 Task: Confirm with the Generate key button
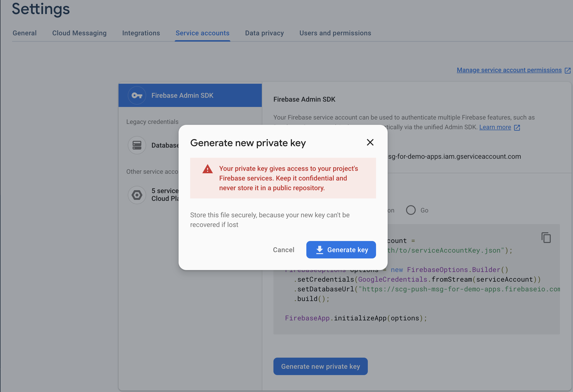click(341, 250)
